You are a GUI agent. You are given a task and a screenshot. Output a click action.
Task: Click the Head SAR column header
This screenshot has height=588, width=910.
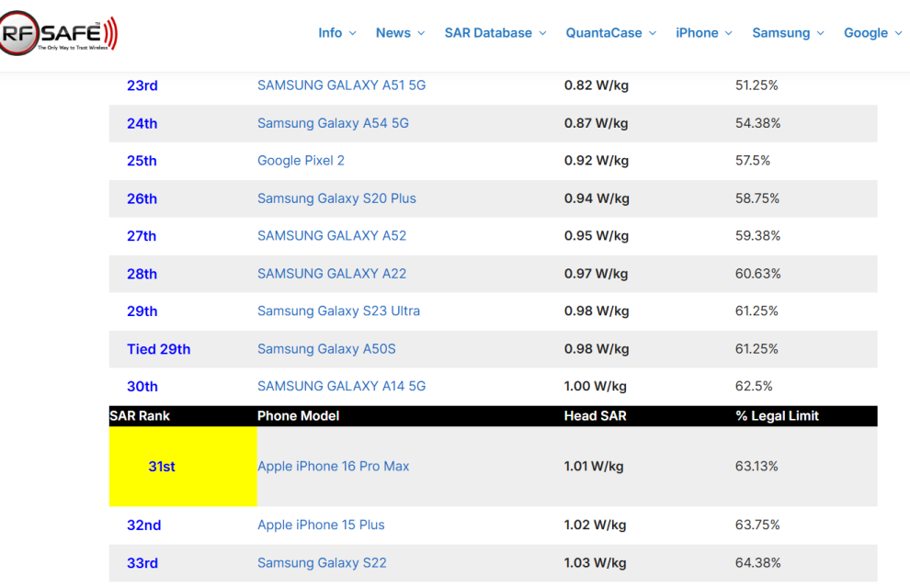pyautogui.click(x=595, y=416)
